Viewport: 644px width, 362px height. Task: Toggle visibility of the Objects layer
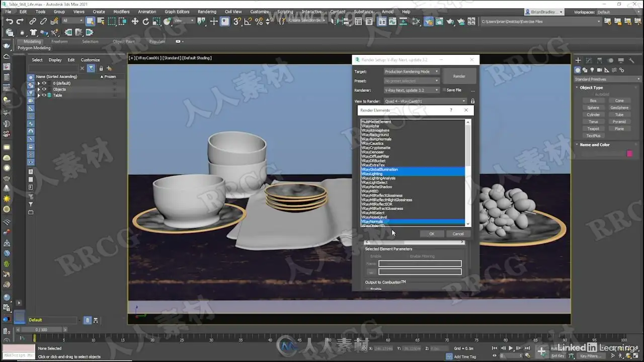tap(44, 89)
